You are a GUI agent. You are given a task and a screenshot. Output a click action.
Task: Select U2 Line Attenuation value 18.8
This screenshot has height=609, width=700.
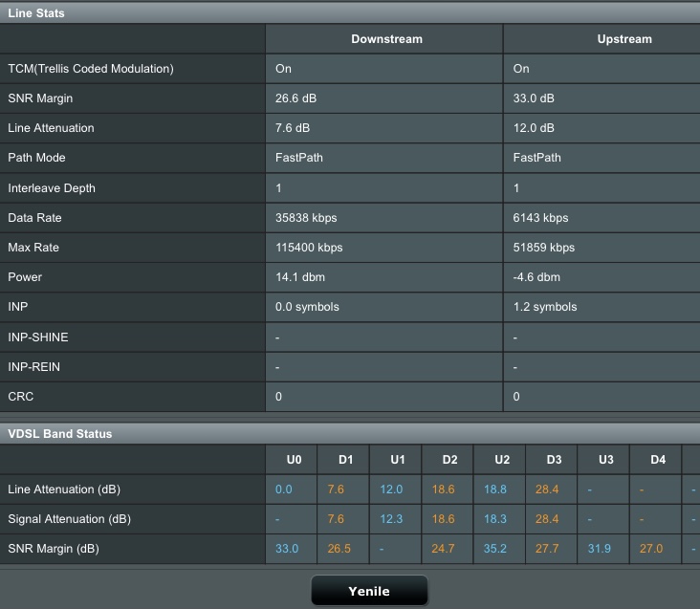click(x=495, y=489)
